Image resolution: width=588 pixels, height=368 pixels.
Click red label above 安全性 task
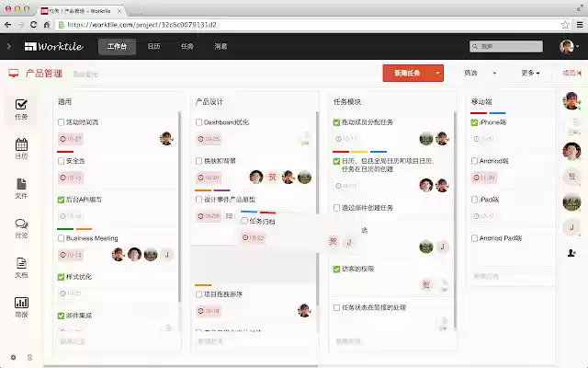[65, 152]
